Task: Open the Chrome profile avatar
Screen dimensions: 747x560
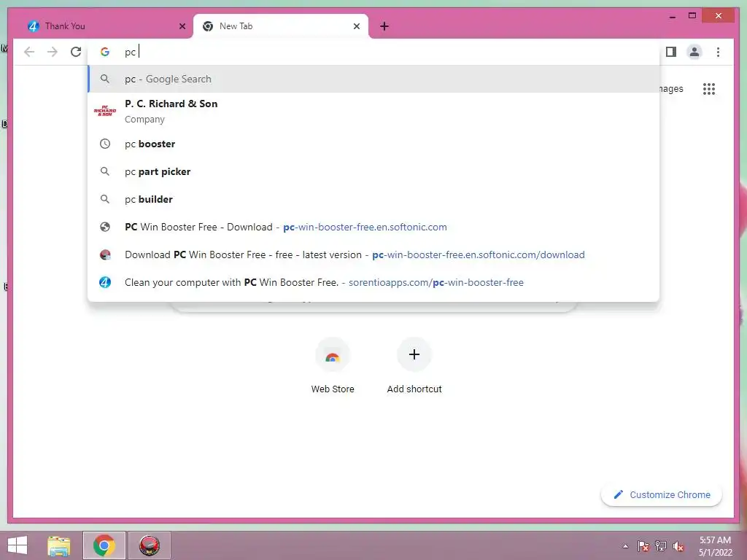Action: pyautogui.click(x=694, y=52)
